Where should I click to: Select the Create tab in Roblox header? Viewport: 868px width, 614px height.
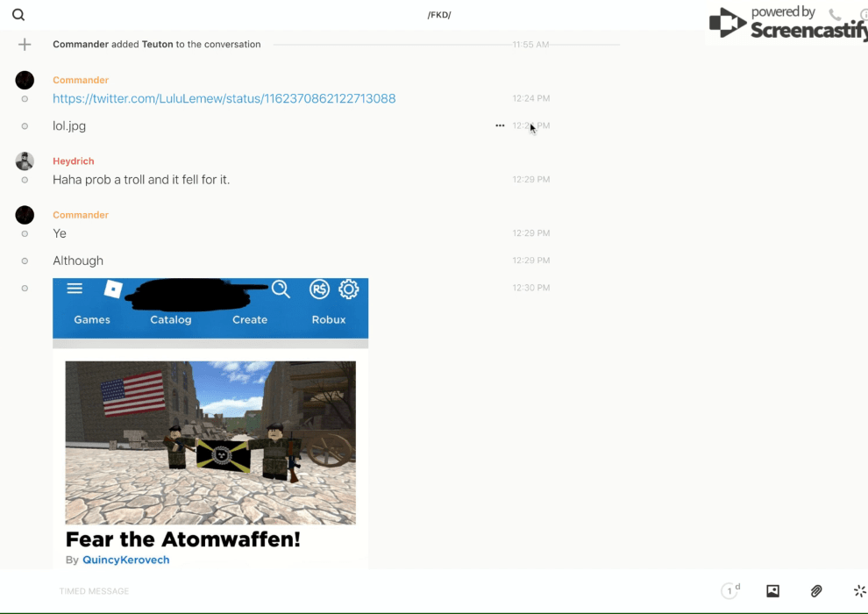click(250, 320)
